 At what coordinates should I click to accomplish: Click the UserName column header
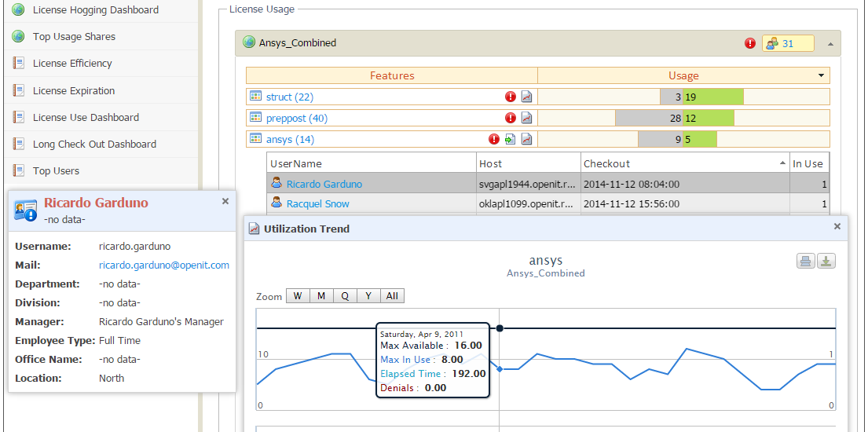pyautogui.click(x=372, y=163)
